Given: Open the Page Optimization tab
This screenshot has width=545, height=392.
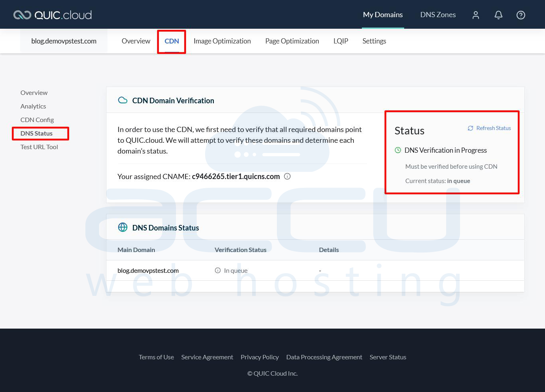Looking at the screenshot, I should pos(292,41).
